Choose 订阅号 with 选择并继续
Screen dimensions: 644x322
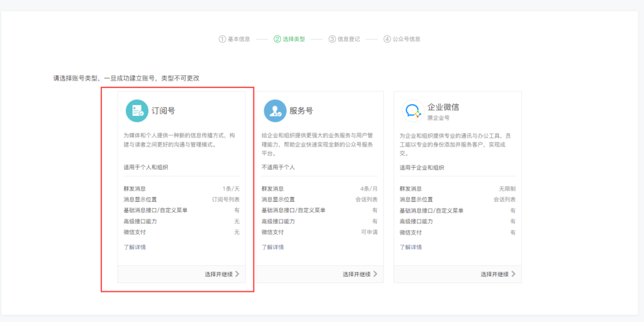[x=222, y=274]
